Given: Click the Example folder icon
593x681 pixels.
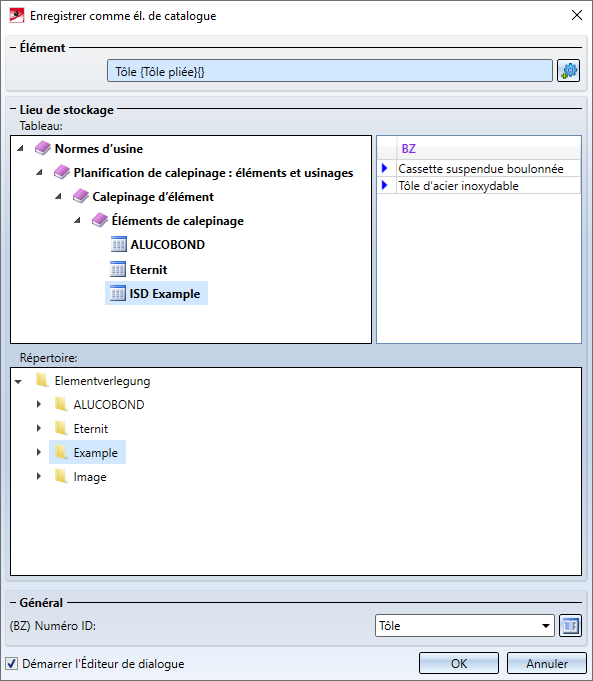Looking at the screenshot, I should (x=61, y=453).
